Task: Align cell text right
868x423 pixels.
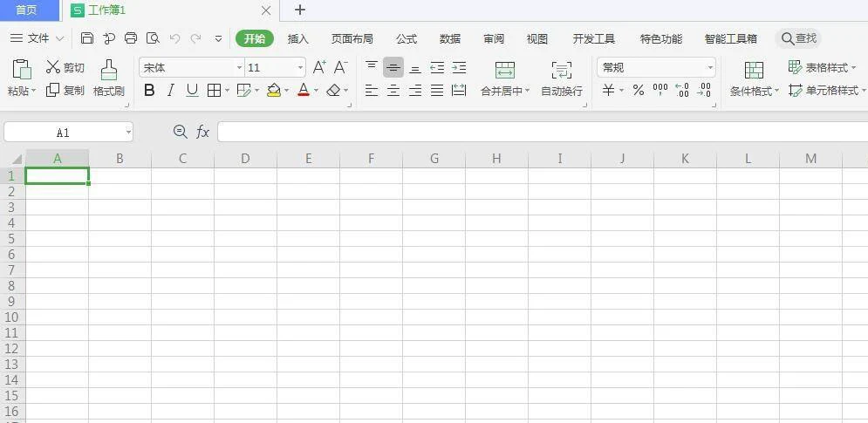Action: pos(415,90)
